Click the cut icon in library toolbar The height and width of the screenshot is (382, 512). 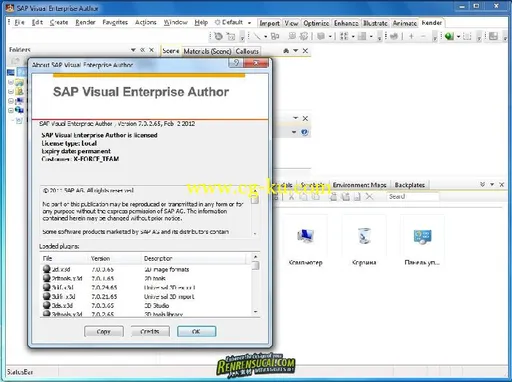pyautogui.click(x=291, y=197)
